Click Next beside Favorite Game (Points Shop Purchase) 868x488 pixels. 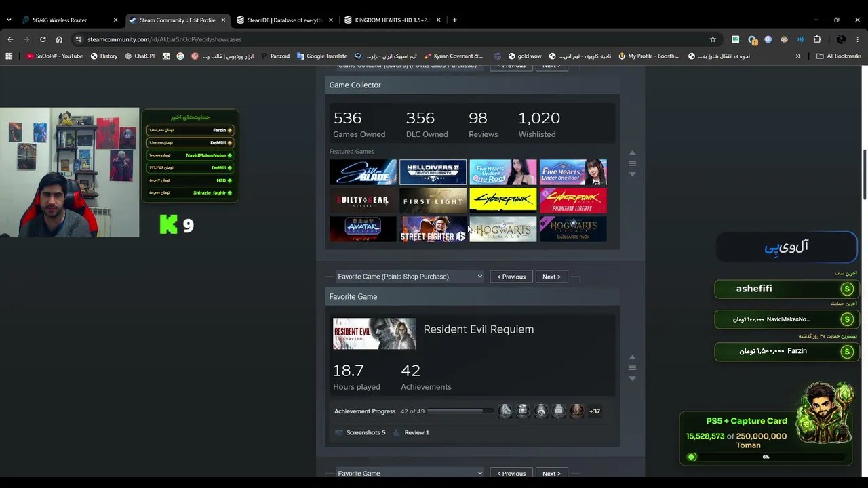tap(552, 277)
